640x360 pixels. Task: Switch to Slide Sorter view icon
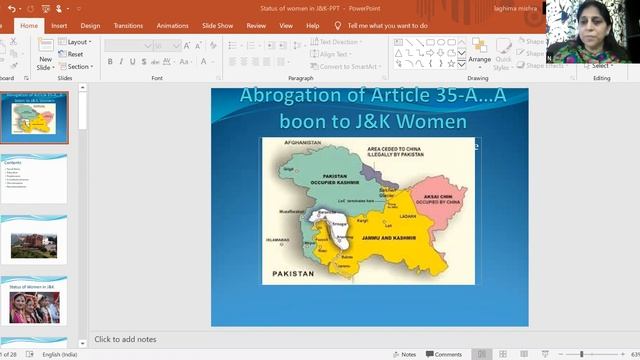[x=503, y=354]
